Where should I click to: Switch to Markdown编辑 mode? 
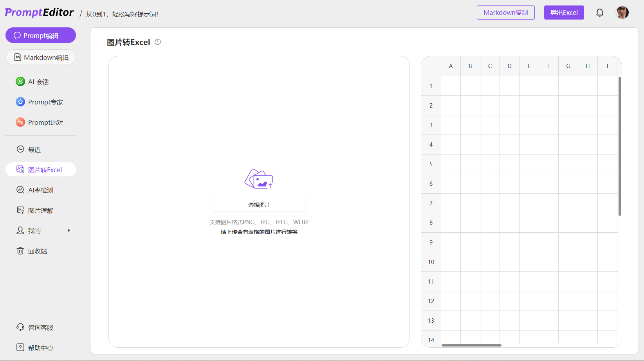tap(41, 57)
